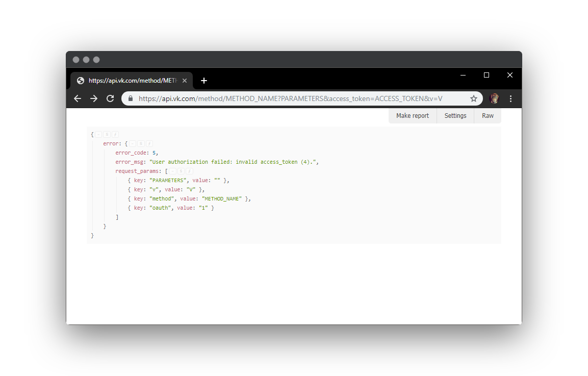Click the "METHOD_NAME" value string
This screenshot has width=588, height=376.
click(x=222, y=198)
